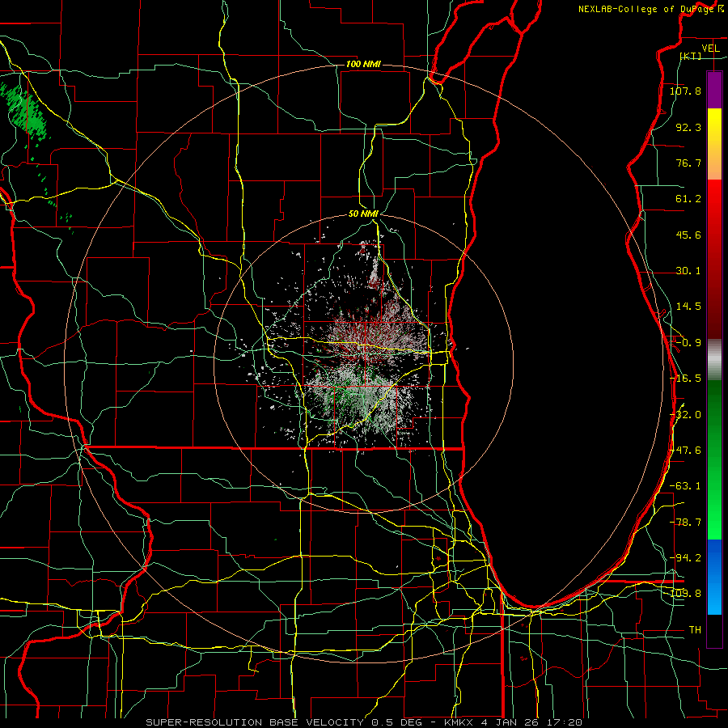
Task: Pick the gray segment of the velocity scale
Action: [714, 359]
